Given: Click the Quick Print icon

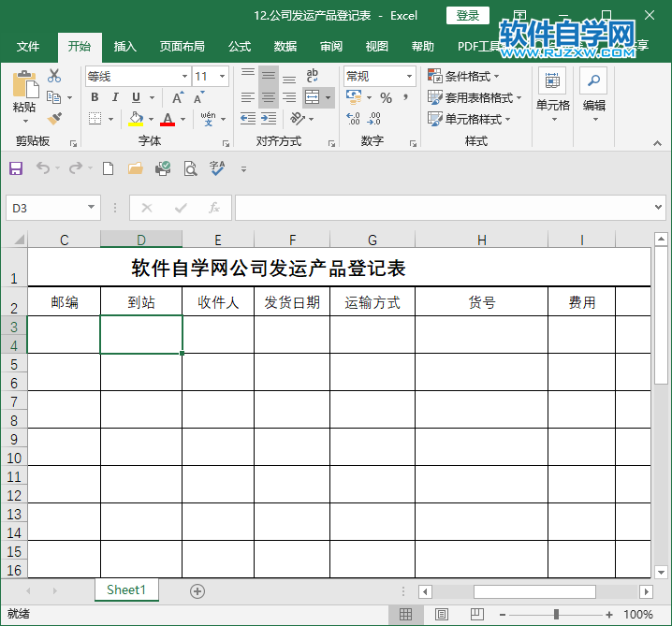Looking at the screenshot, I should pyautogui.click(x=163, y=168).
